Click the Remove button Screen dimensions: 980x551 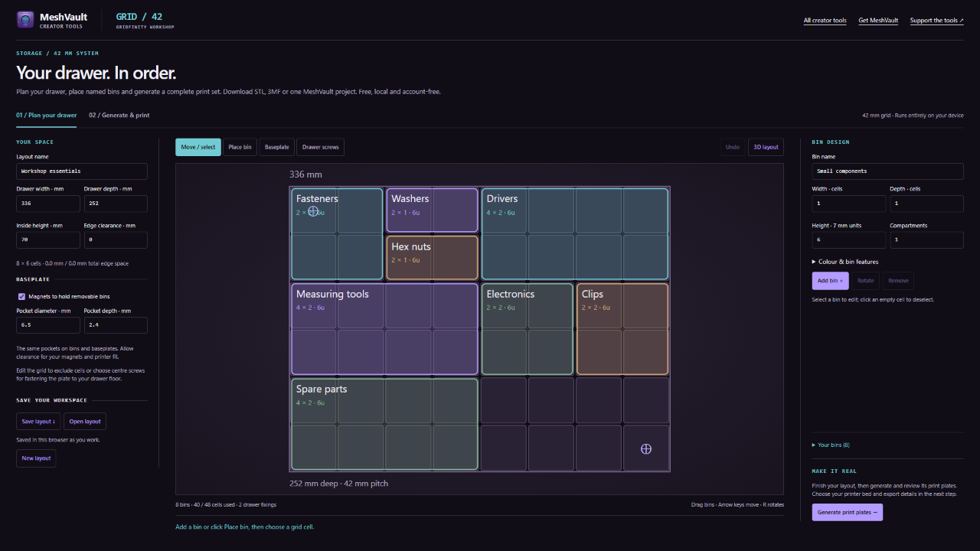898,281
